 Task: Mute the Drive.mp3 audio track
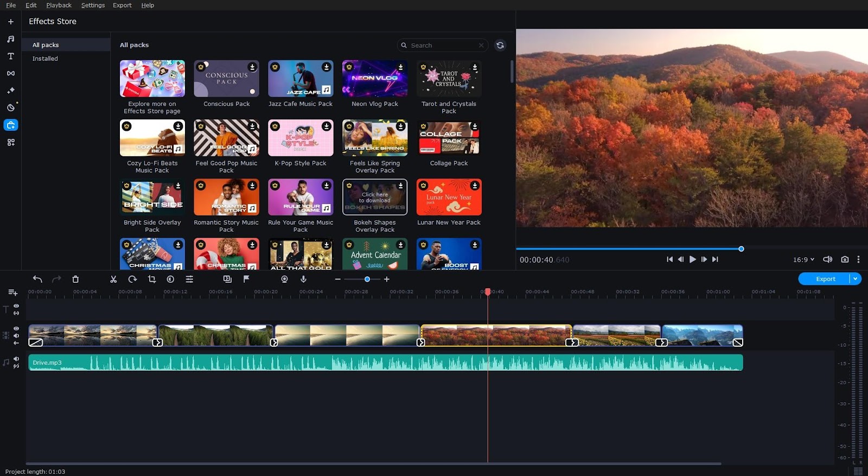(x=16, y=359)
